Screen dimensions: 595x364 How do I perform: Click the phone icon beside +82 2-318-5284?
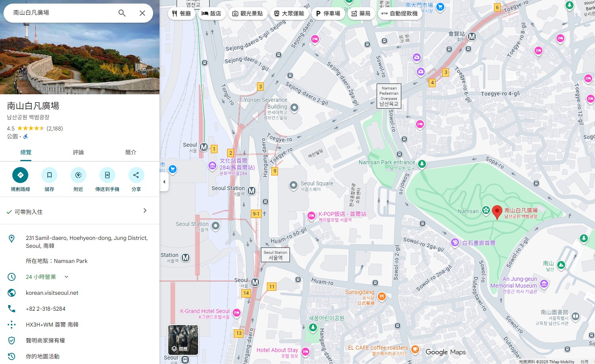pos(12,309)
